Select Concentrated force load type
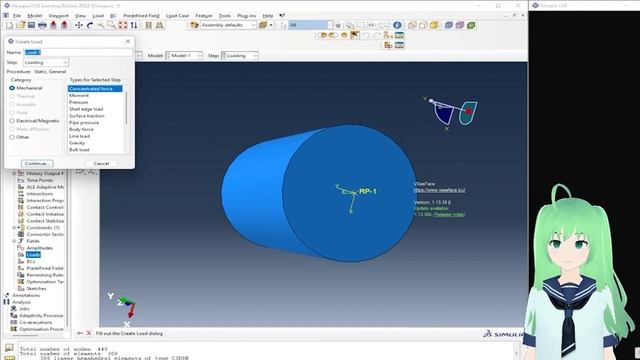640x360 pixels. 95,89
